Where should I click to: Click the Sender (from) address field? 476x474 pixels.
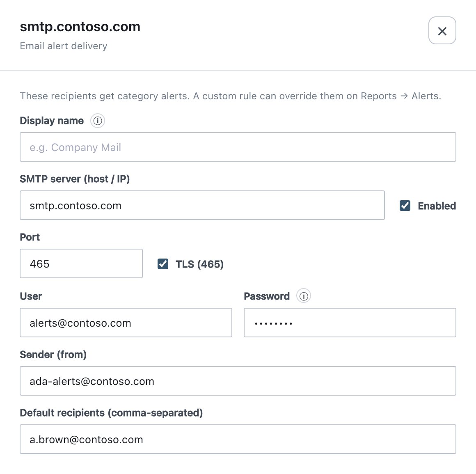238,381
